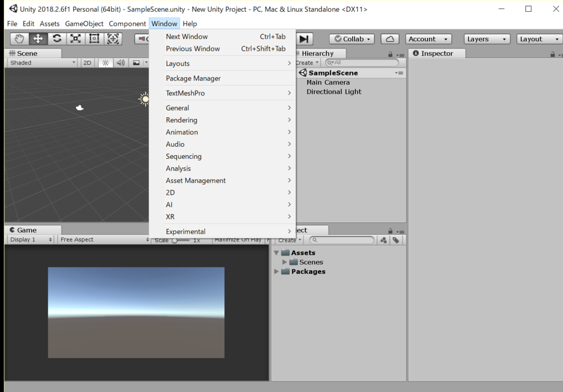Screen dimensions: 563x392
Task: Enable Maximize On Play in Game view
Action: [x=239, y=239]
